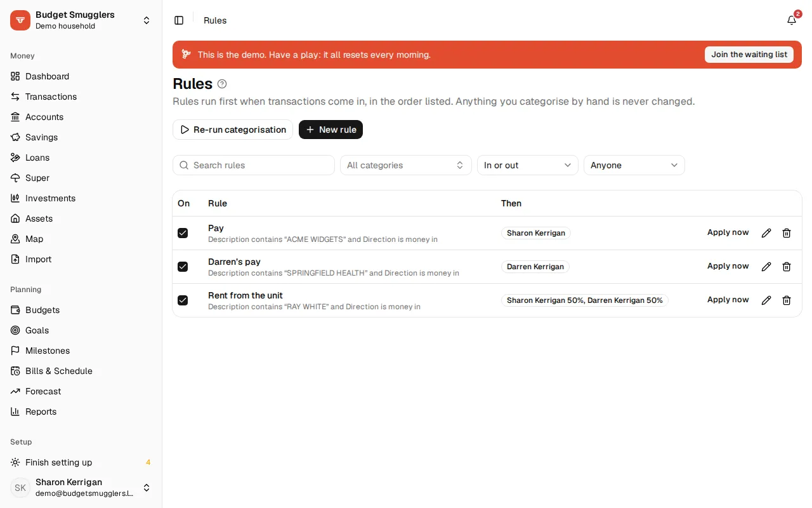Disable the Darren's pay rule checkbox
Viewport: 812px width, 508px height.
pos(183,267)
